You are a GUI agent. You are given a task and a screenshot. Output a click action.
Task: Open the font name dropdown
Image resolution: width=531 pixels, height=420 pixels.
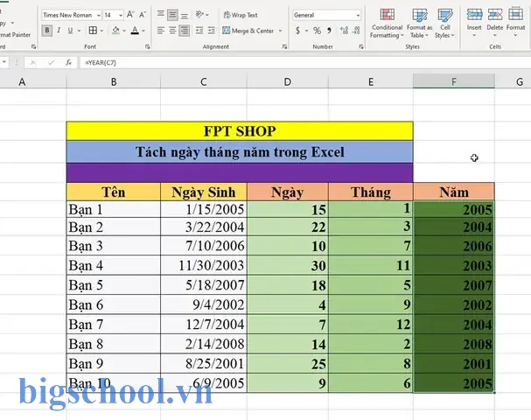pos(99,15)
